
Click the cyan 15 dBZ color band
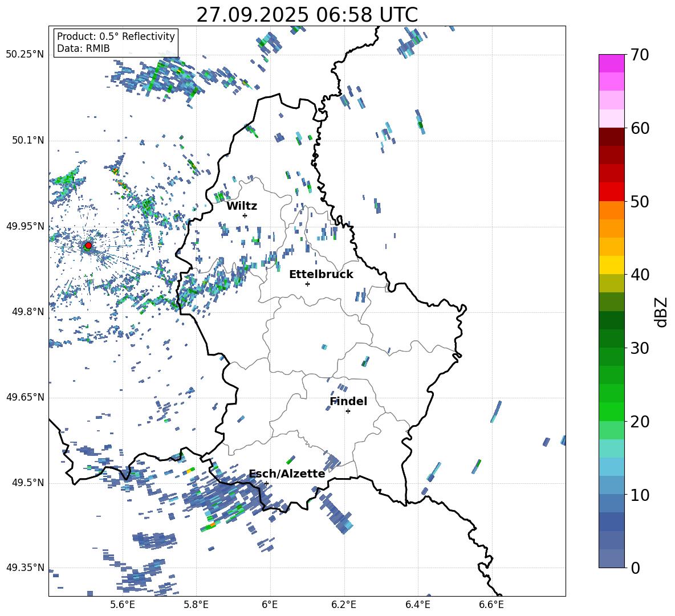pyautogui.click(x=612, y=448)
